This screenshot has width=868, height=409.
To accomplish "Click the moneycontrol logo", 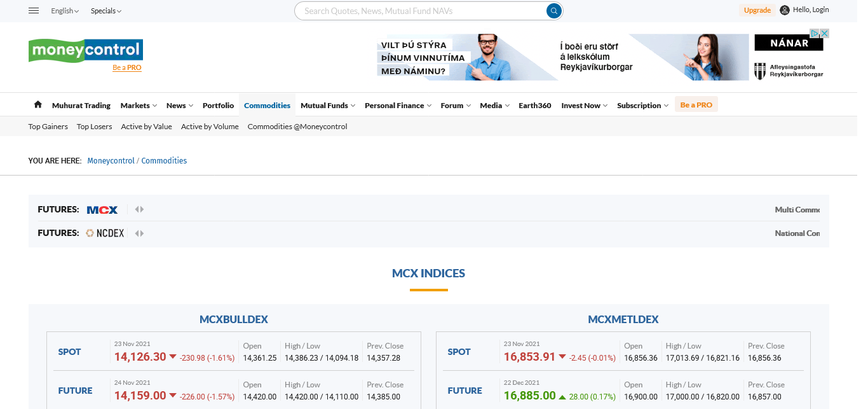I will (86, 50).
